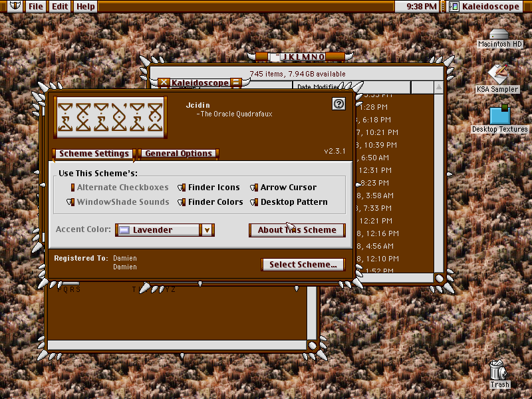This screenshot has width=532, height=399.
Task: Click the '745 items, 7.94 GB available' text
Action: pyautogui.click(x=297, y=74)
